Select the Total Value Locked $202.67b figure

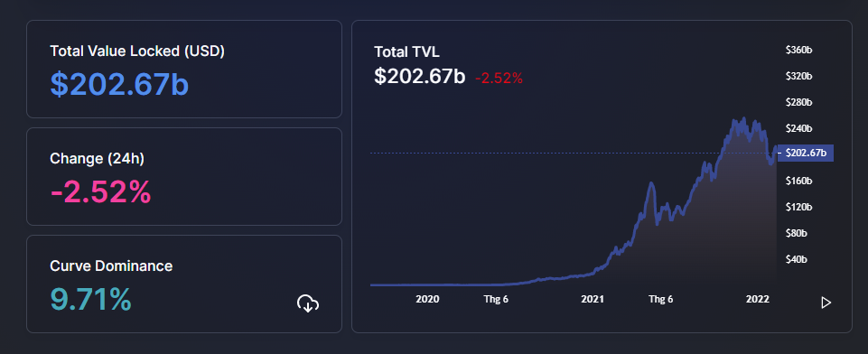coord(119,85)
